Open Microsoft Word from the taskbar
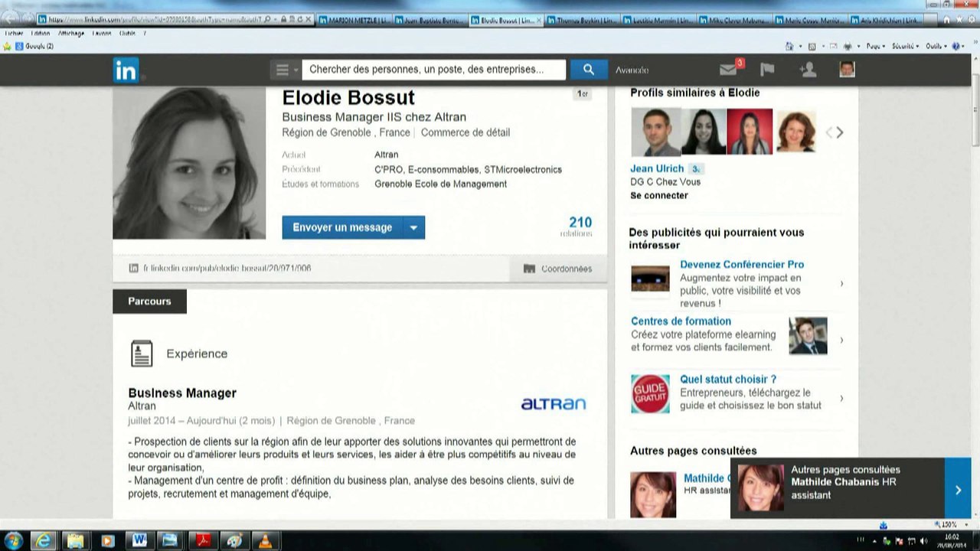The width and height of the screenshot is (980, 551). point(139,541)
